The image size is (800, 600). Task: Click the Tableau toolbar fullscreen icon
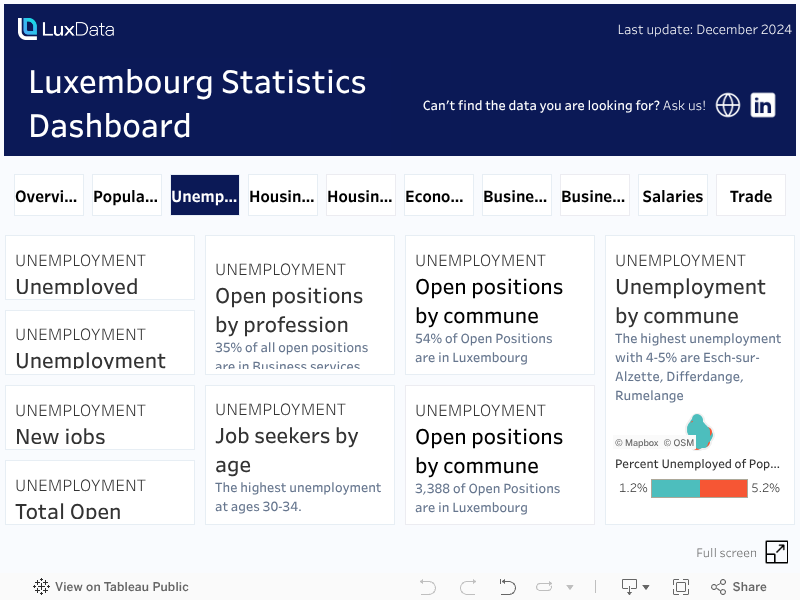[x=681, y=587]
